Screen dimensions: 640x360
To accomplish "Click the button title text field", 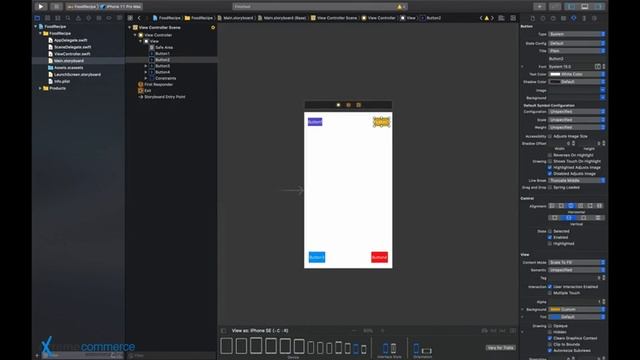I will 576,59.
